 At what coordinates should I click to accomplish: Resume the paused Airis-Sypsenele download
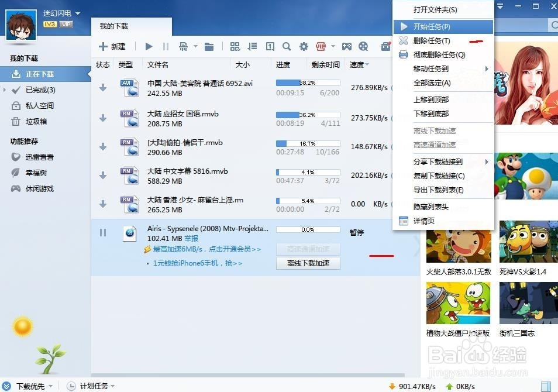[103, 232]
